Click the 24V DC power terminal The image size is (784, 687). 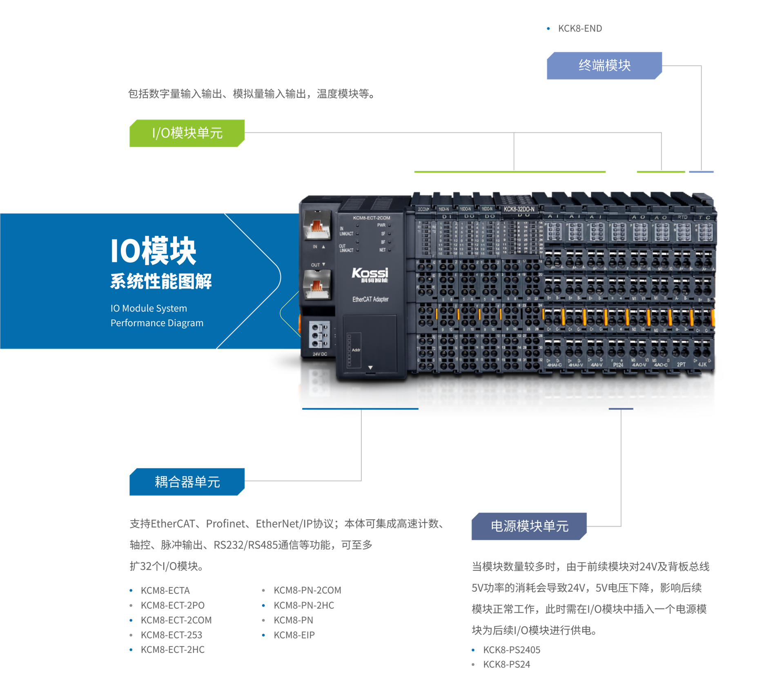319,335
